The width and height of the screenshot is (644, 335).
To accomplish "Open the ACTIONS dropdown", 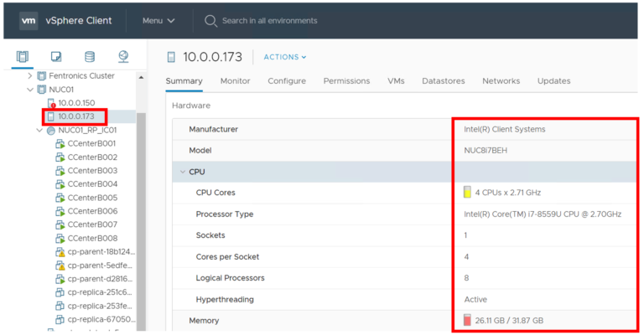I will point(285,57).
